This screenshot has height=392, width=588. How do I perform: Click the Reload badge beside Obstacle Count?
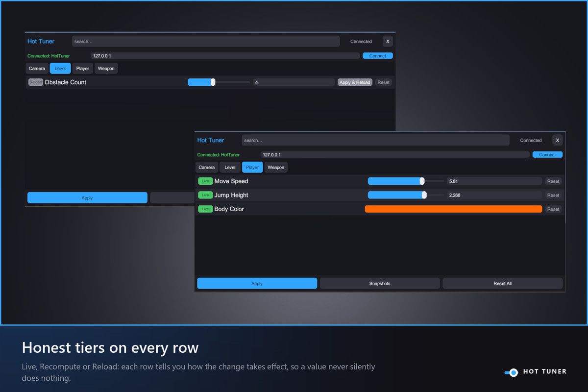click(36, 82)
